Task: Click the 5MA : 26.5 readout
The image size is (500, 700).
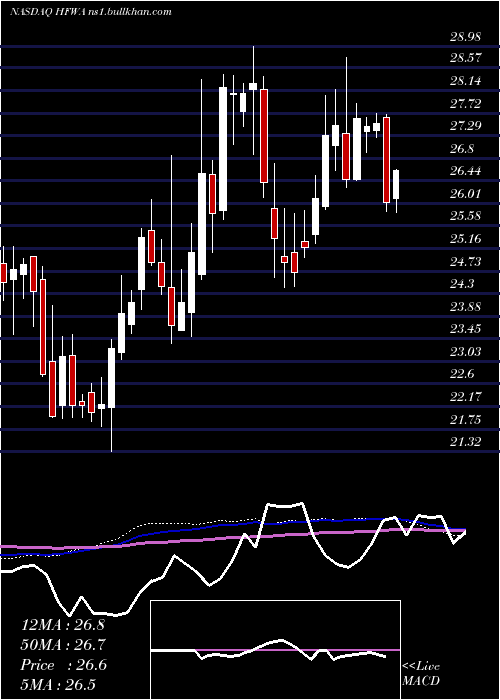Action: click(x=58, y=685)
